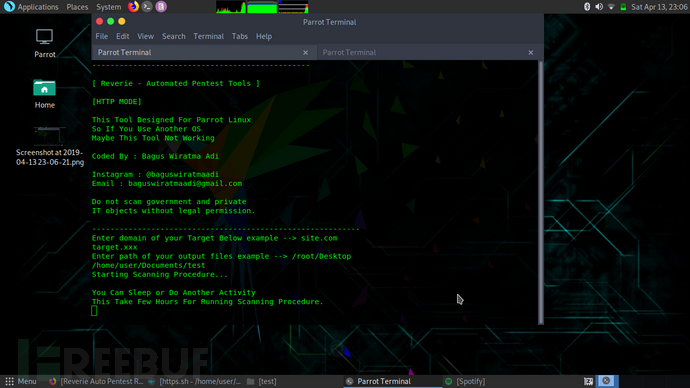Click 'baguswiratmaadi@gmail.com' email text
Viewport: 690px width, 388px height.
tap(185, 183)
